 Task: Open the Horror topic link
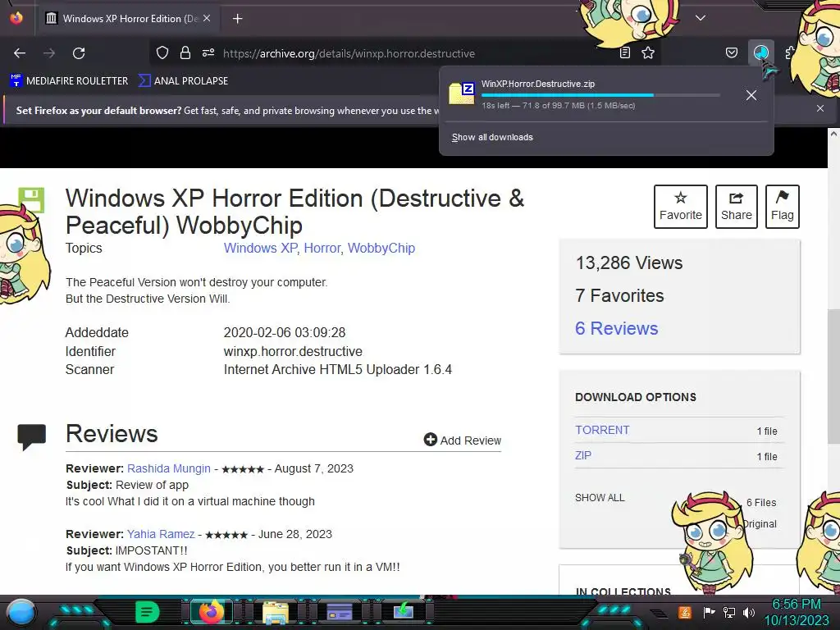[322, 248]
